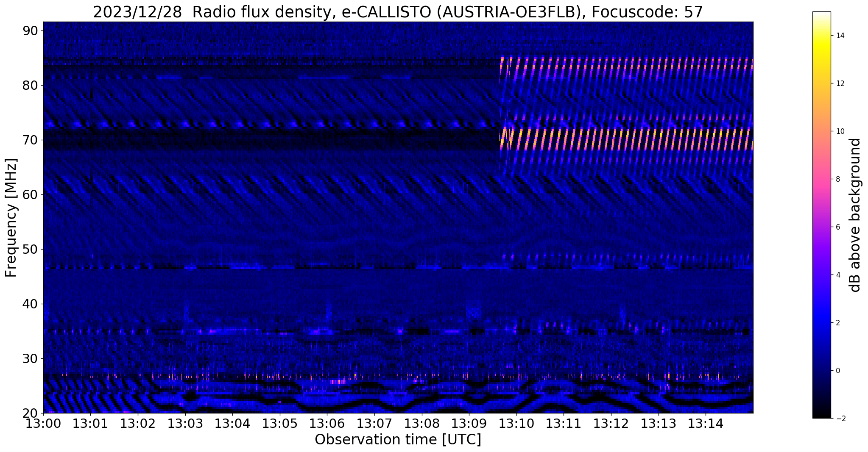Click the 80 MHz frequency tick label
The image size is (868, 452).
click(x=30, y=86)
